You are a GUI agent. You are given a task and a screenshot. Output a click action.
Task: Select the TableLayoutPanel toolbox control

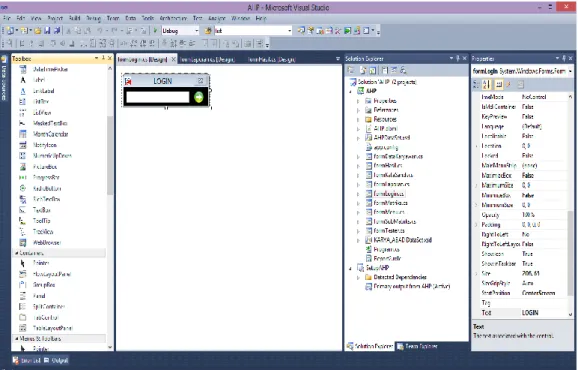(53, 328)
